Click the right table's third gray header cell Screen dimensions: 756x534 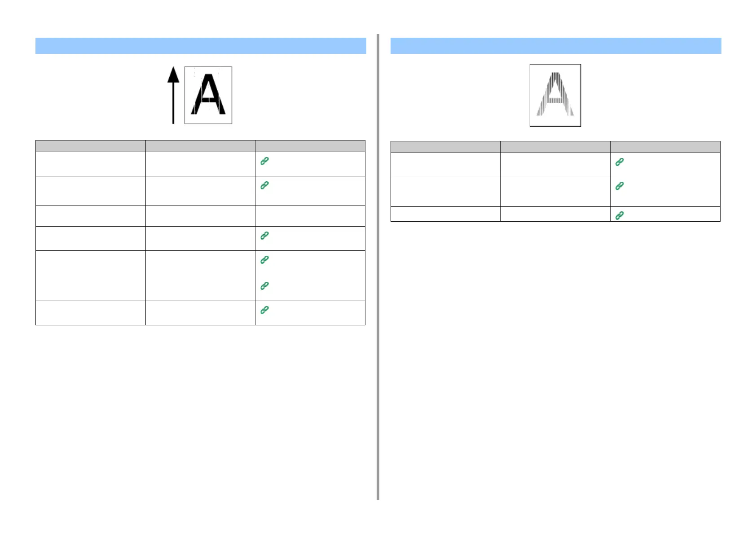tap(665, 147)
